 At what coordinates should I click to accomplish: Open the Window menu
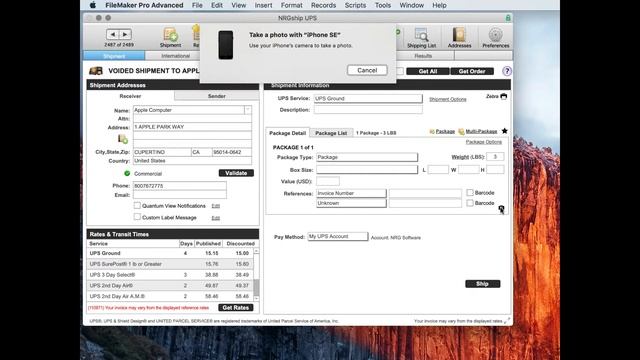click(411, 5)
